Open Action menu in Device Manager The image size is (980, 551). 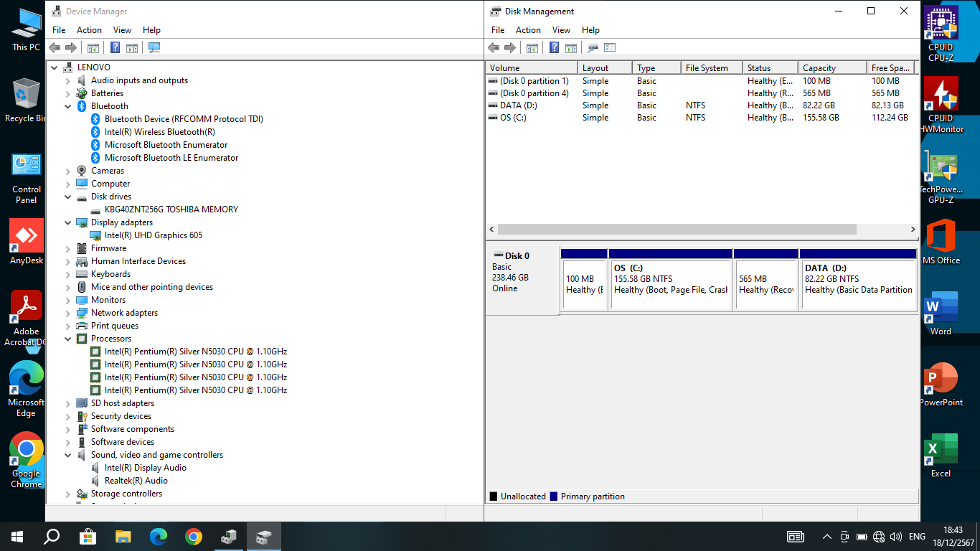point(89,30)
